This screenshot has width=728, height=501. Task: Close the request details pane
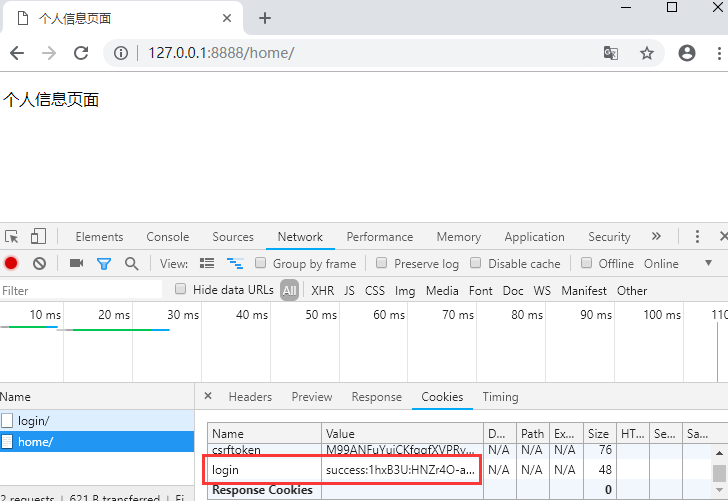point(208,396)
